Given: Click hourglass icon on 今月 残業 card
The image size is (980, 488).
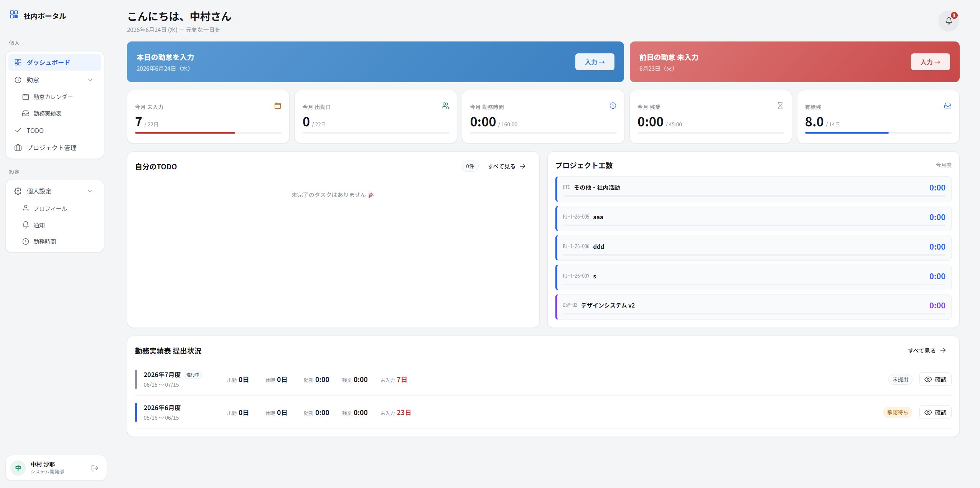Looking at the screenshot, I should coord(780,106).
